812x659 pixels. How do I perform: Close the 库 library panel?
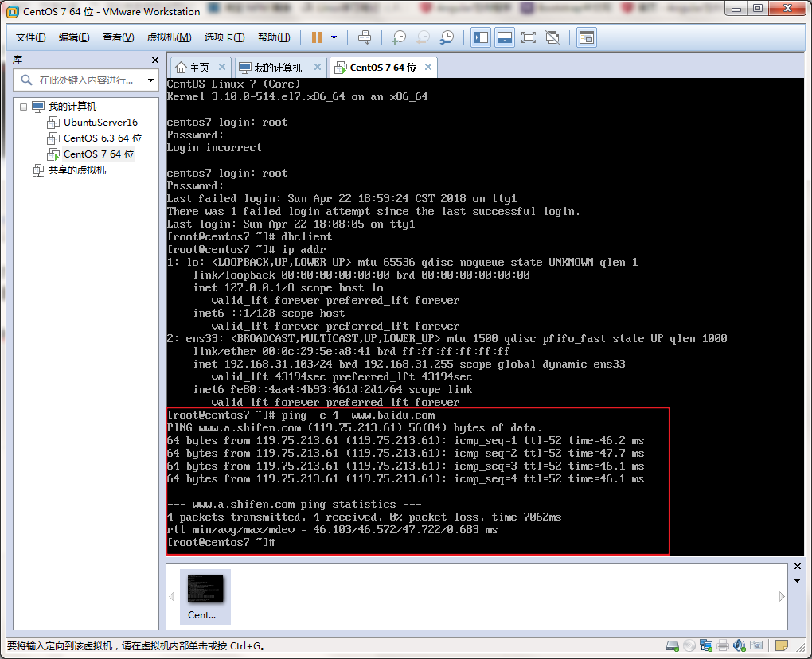pyautogui.click(x=155, y=60)
